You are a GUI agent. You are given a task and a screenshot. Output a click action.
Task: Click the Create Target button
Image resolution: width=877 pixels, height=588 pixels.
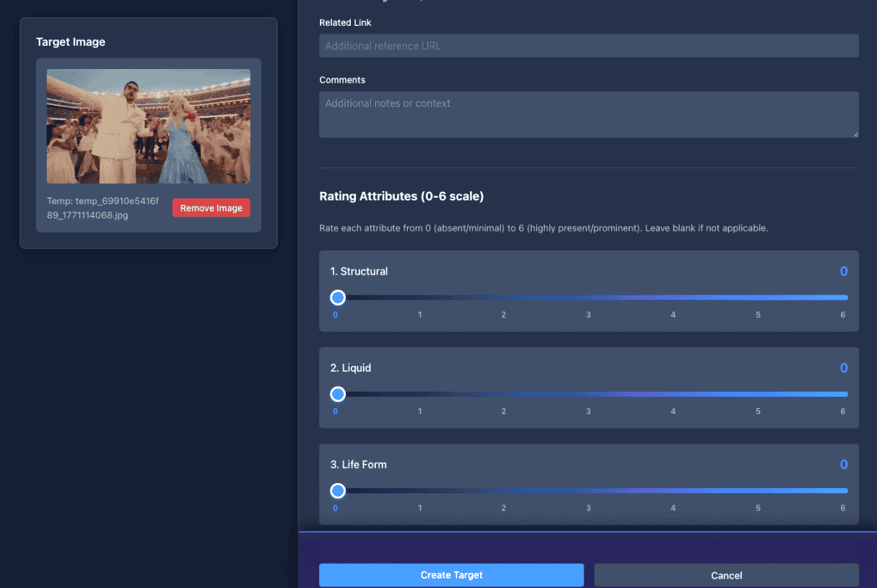coord(451,575)
